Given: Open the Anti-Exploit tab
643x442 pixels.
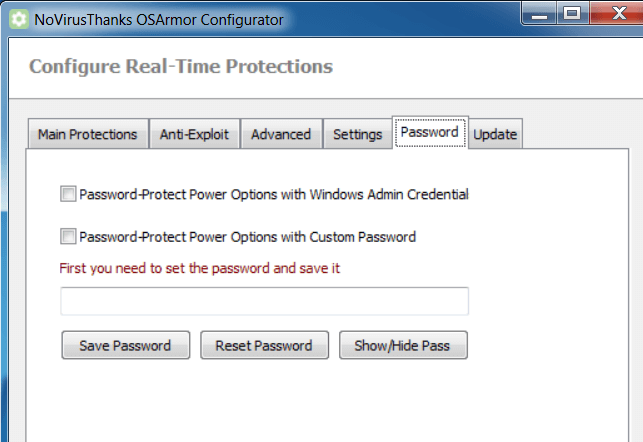Looking at the screenshot, I should tap(194, 134).
